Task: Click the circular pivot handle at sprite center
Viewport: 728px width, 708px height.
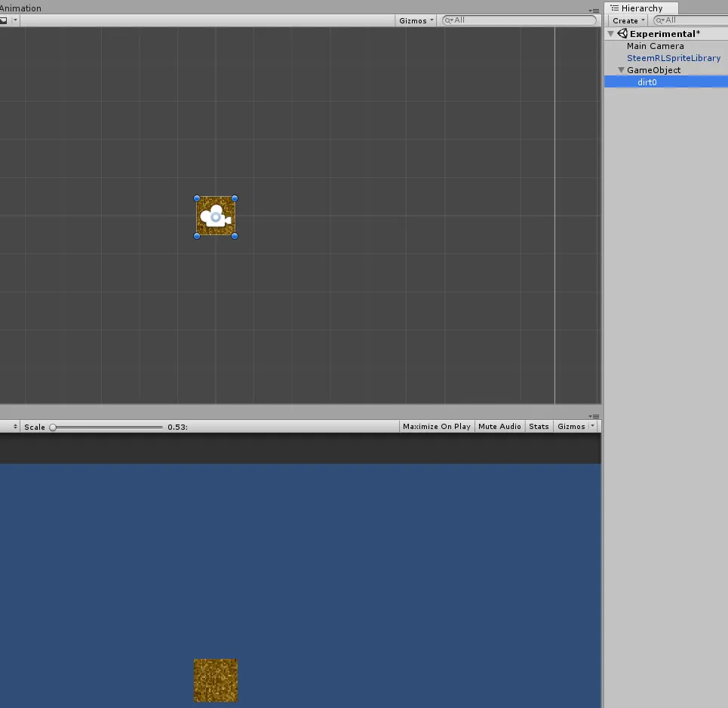Action: coord(216,216)
